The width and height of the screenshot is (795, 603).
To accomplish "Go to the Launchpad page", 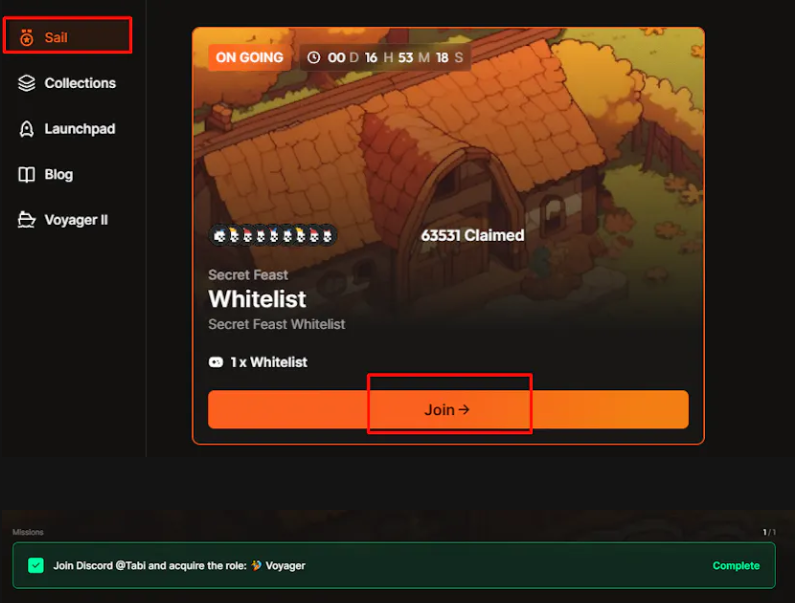I will 67,129.
